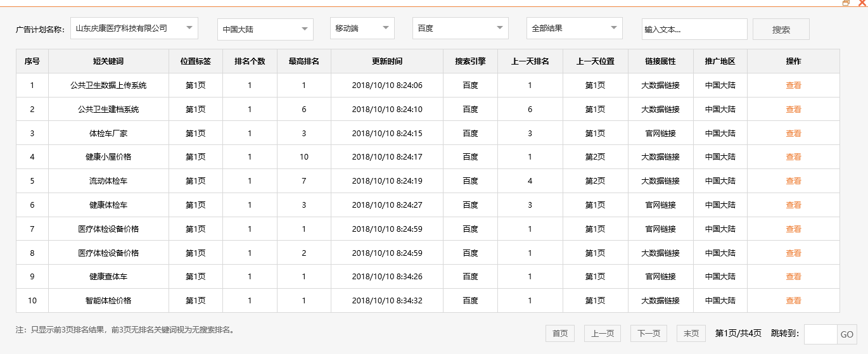Click the 第1页/共4页 page indicator
Viewport: 868px width, 354px height.
pos(738,334)
